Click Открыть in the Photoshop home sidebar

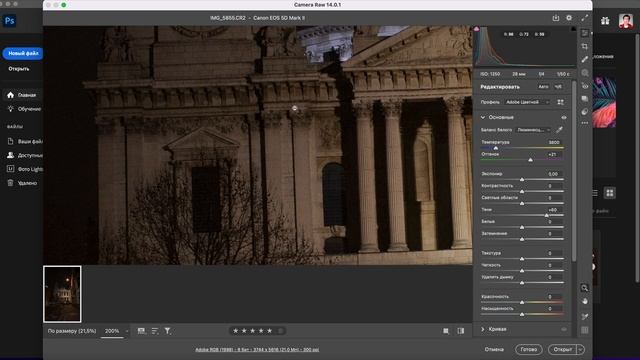(19, 69)
